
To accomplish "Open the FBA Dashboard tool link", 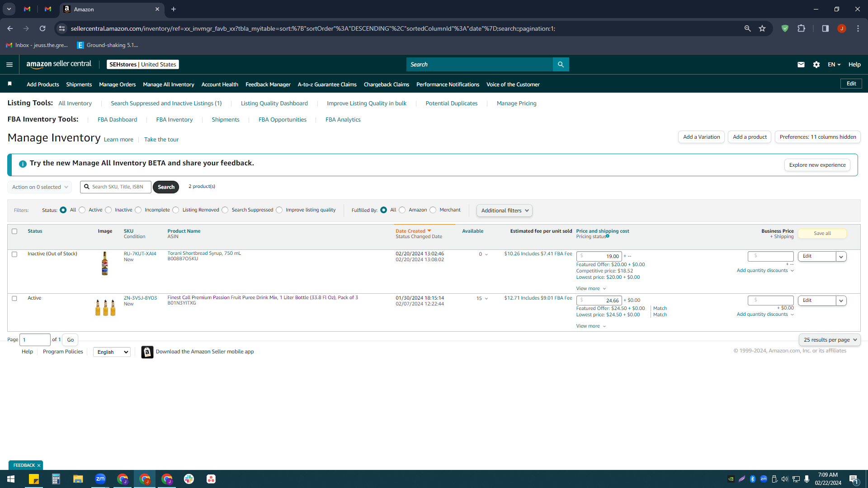I will point(117,120).
